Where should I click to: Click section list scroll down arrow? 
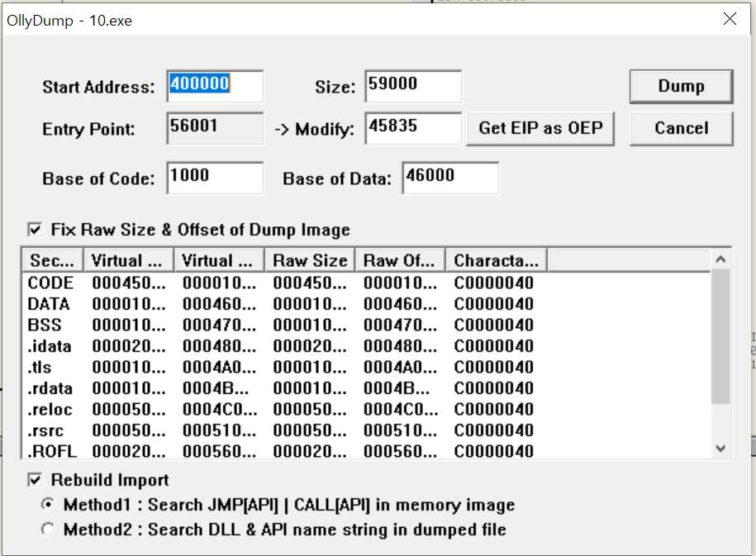720,449
